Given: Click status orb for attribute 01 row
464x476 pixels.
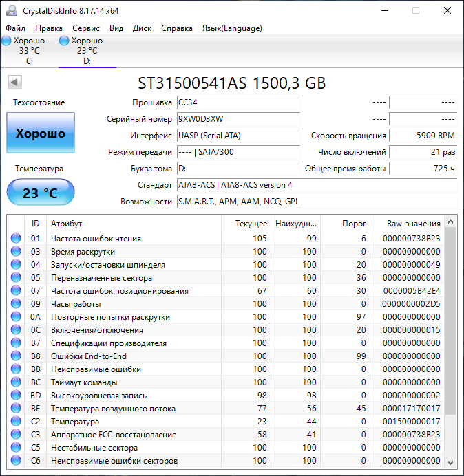Looking at the screenshot, I should [15, 239].
